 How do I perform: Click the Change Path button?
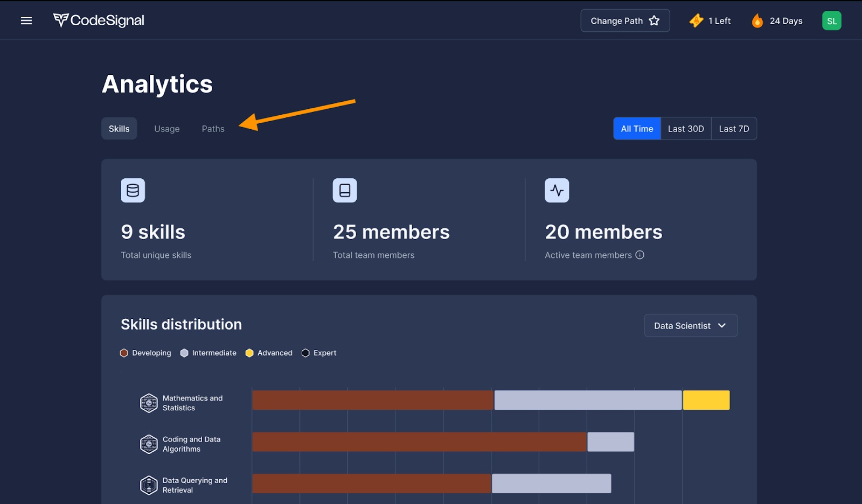[x=625, y=21]
